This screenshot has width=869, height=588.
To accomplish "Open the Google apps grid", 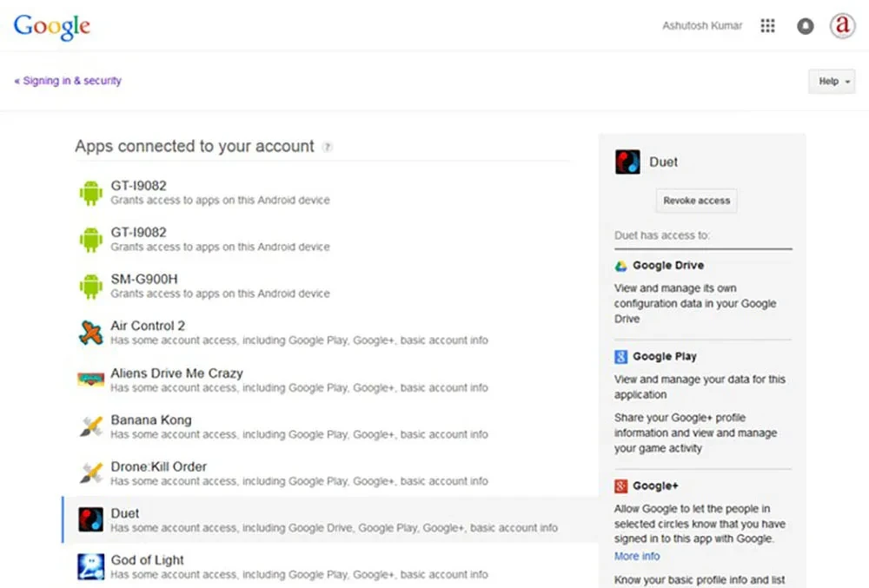I will [x=767, y=26].
